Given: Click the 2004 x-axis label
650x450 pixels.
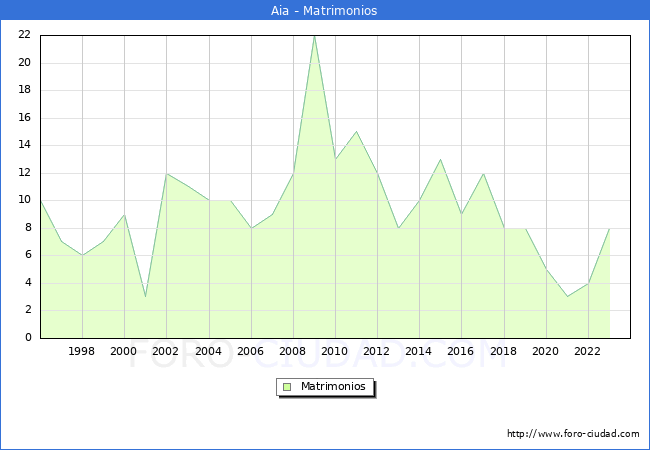Looking at the screenshot, I should pos(208,351).
